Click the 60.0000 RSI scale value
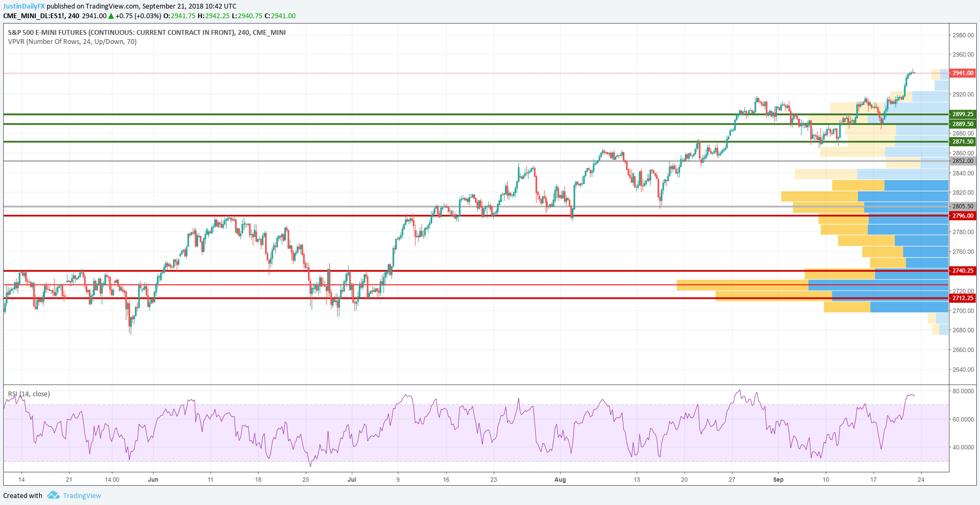The image size is (980, 505). (x=962, y=419)
